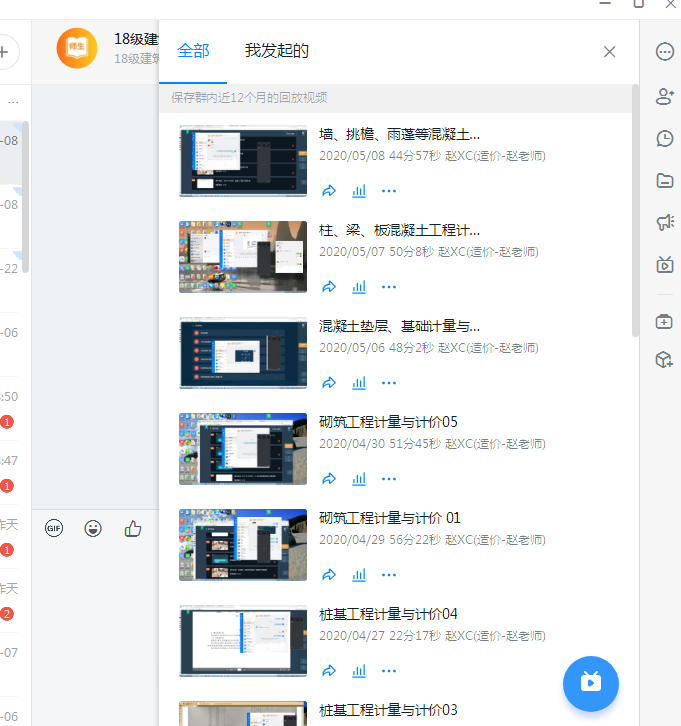The image size is (681, 726).
Task: Open group announcements megaphone icon
Action: [665, 222]
